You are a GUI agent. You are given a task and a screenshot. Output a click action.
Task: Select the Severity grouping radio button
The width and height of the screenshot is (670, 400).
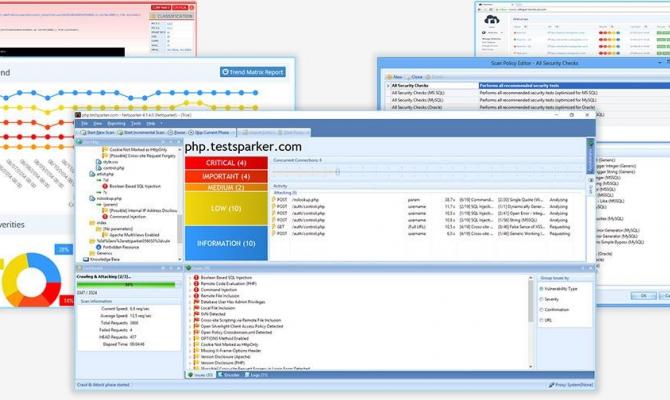[541, 299]
